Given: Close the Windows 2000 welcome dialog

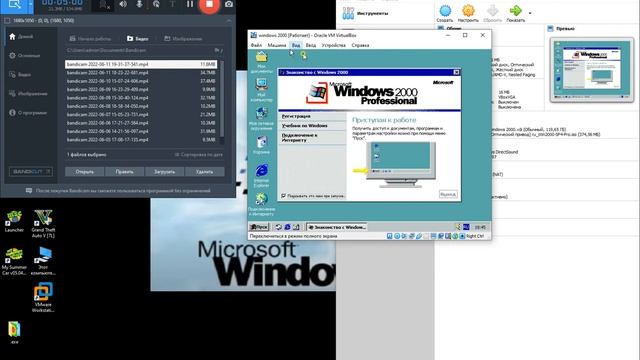Looking at the screenshot, I should tap(456, 72).
